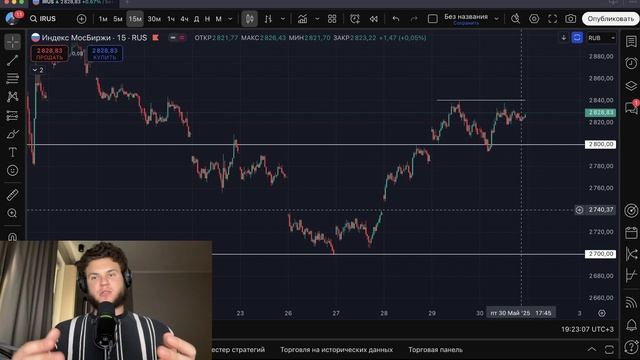This screenshot has width=640, height=360.
Task: Open chart axis settings gear
Action: [x=602, y=313]
